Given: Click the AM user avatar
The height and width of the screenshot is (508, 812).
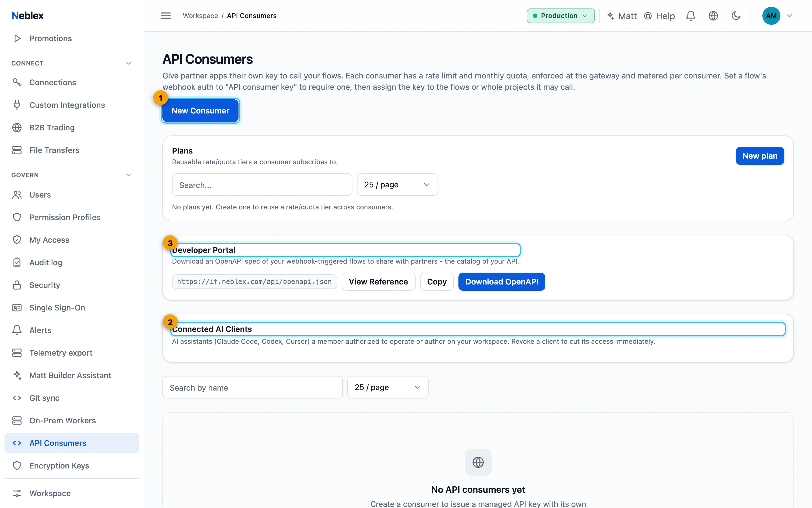Looking at the screenshot, I should click(x=771, y=16).
